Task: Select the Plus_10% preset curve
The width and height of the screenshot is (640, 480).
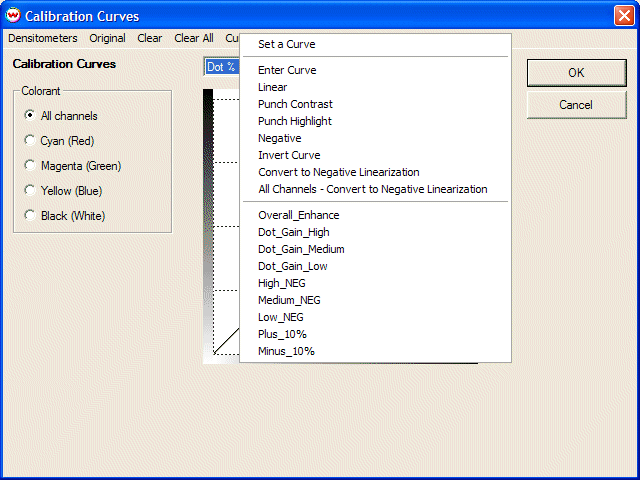Action: [282, 334]
